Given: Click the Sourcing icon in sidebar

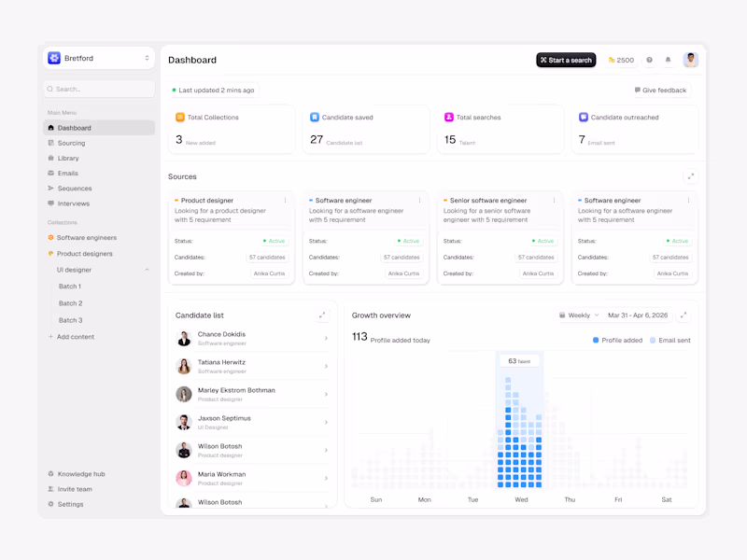Looking at the screenshot, I should [x=51, y=143].
